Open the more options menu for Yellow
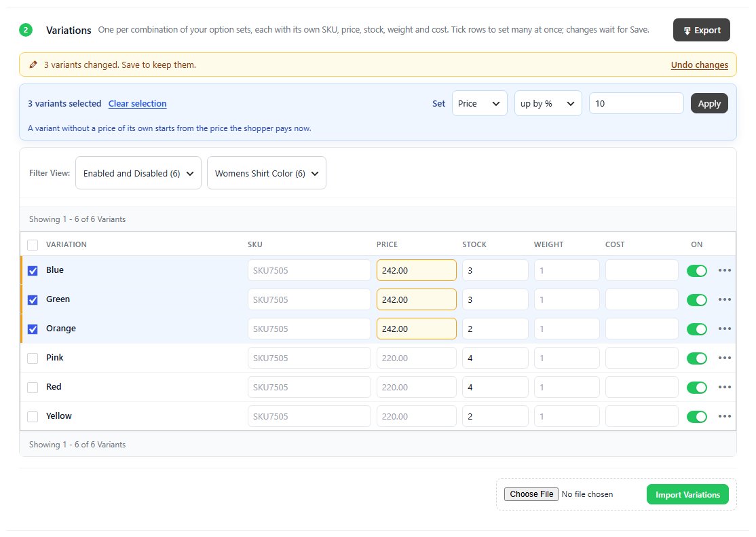 [724, 416]
